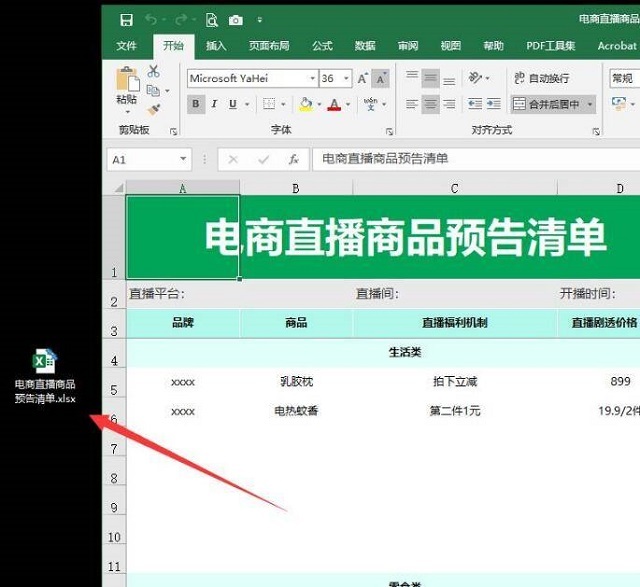This screenshot has width=640, height=587.
Task: Click the Insert Function fx icon
Action: point(294,159)
